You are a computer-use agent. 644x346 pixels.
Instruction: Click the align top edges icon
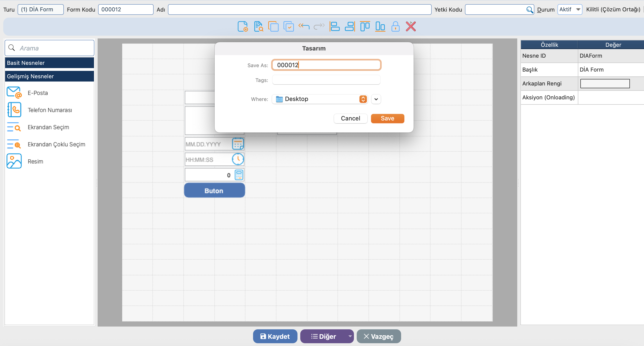[x=365, y=27]
